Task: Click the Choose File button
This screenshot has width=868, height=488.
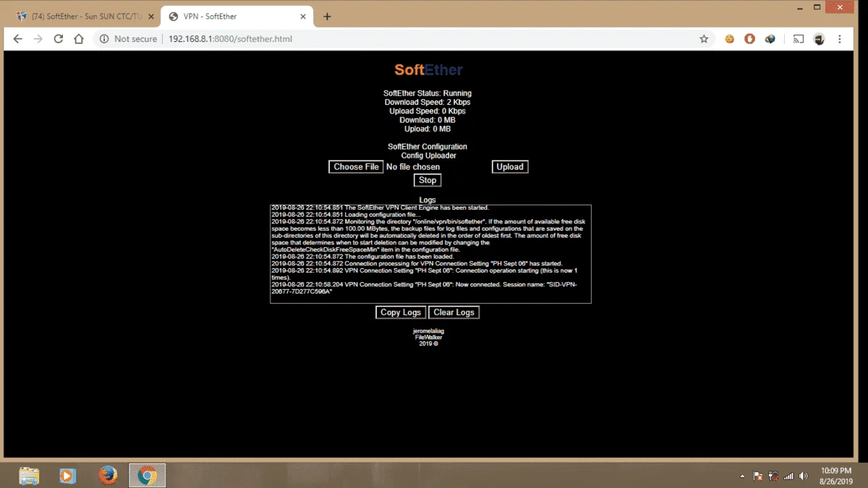Action: click(x=356, y=167)
